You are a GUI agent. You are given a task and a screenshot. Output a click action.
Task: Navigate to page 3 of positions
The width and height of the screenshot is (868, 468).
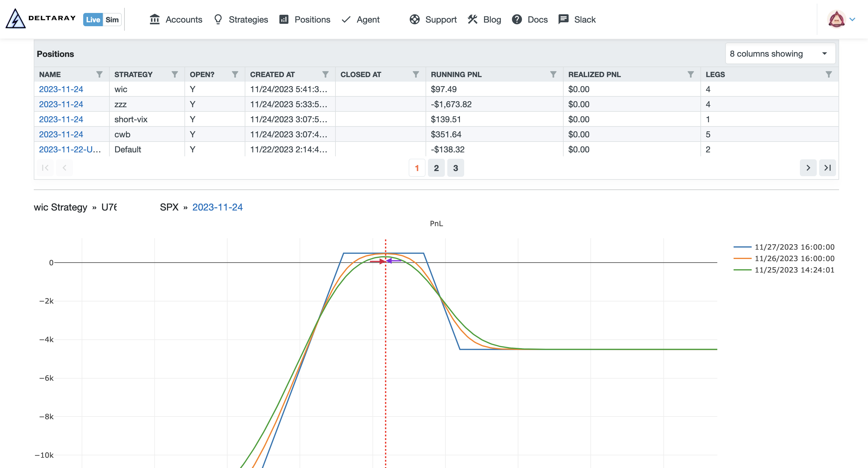click(456, 168)
